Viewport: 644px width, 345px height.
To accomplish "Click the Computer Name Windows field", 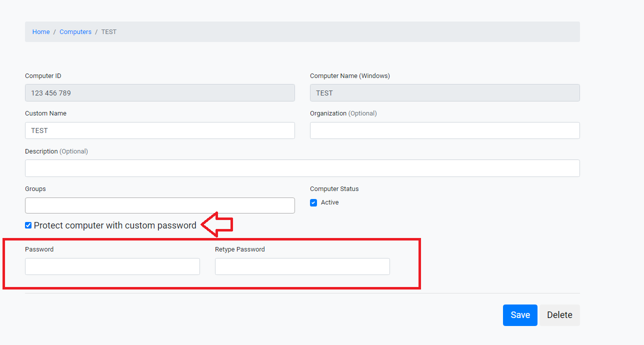I will click(444, 92).
